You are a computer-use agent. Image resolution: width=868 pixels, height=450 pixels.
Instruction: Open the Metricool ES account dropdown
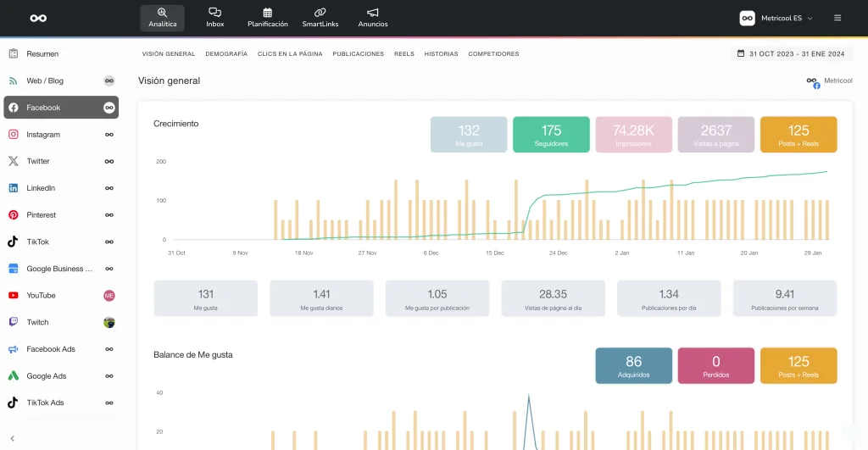coord(776,18)
